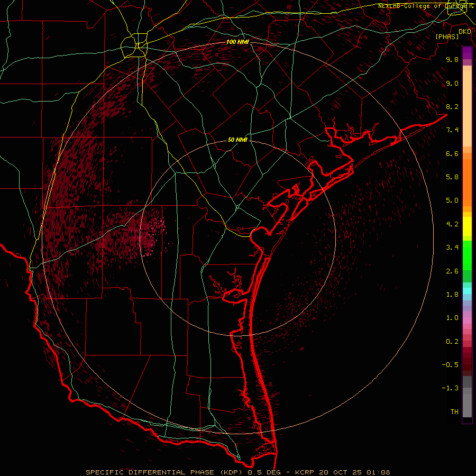Select the purple top band on color bar
The width and height of the screenshot is (476, 476).
coord(467,53)
